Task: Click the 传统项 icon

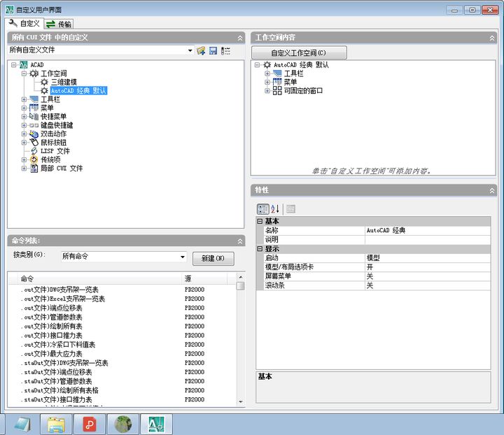Action: click(x=34, y=159)
